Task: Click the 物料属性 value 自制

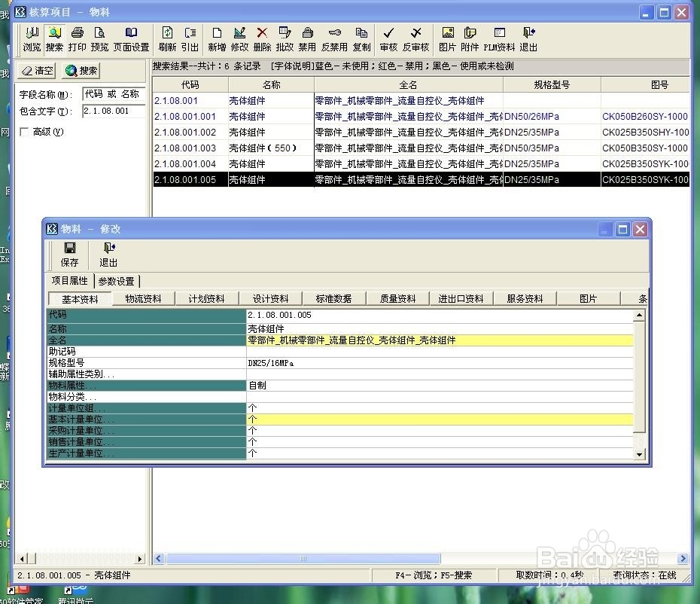Action: tap(440, 385)
